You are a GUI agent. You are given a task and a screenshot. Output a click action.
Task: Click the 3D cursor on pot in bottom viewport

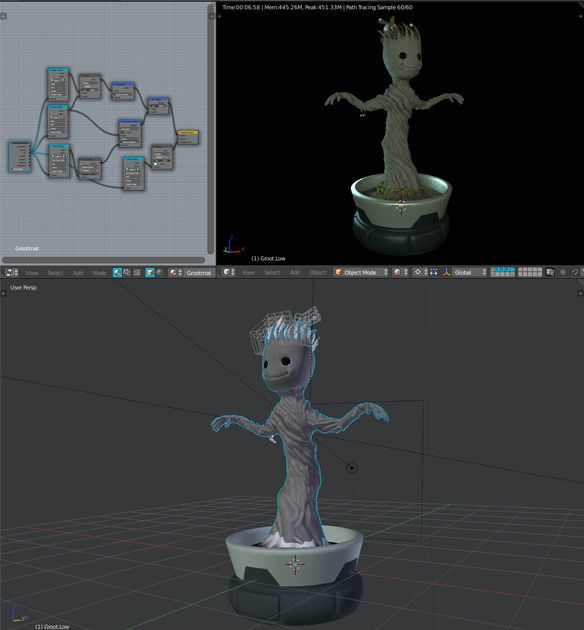[x=295, y=564]
